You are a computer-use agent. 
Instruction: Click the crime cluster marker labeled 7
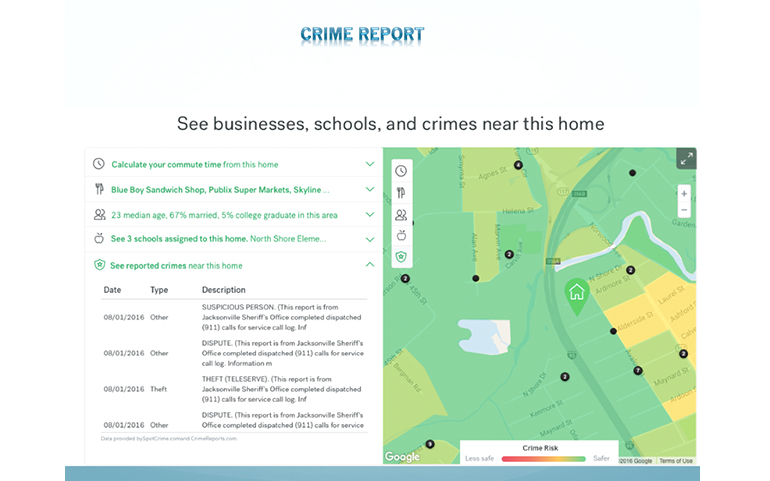pyautogui.click(x=638, y=370)
